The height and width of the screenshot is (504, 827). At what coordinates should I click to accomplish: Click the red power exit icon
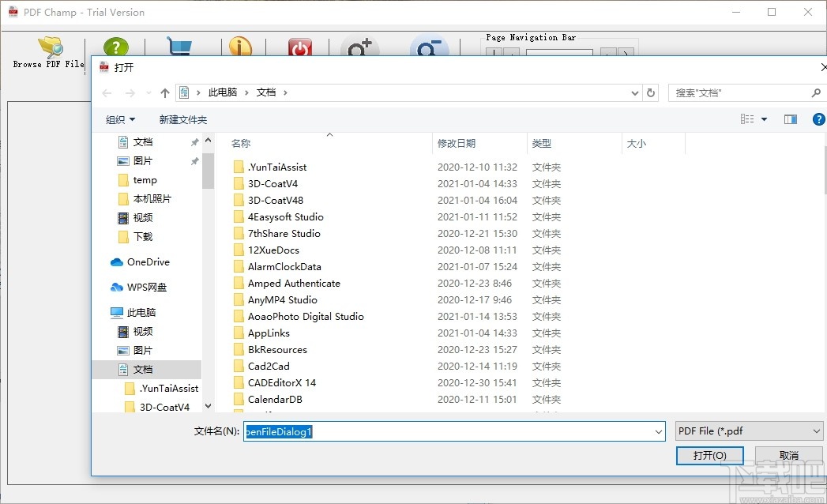(x=299, y=46)
